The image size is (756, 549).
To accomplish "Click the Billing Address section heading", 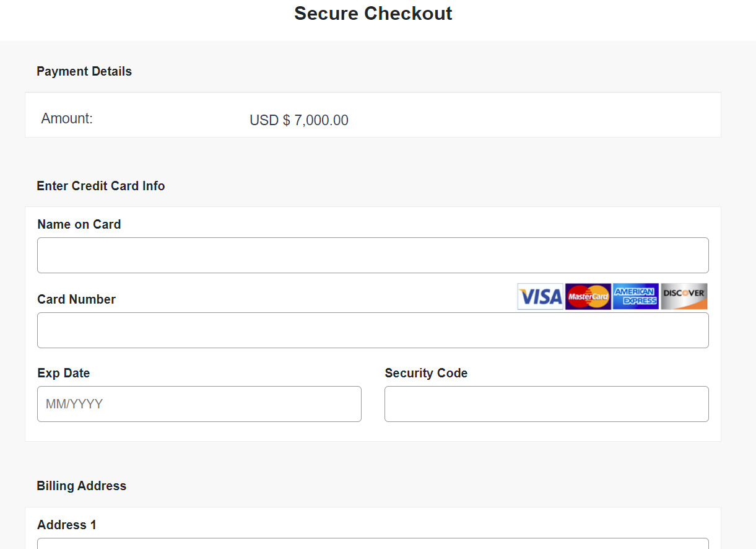I will click(x=82, y=486).
